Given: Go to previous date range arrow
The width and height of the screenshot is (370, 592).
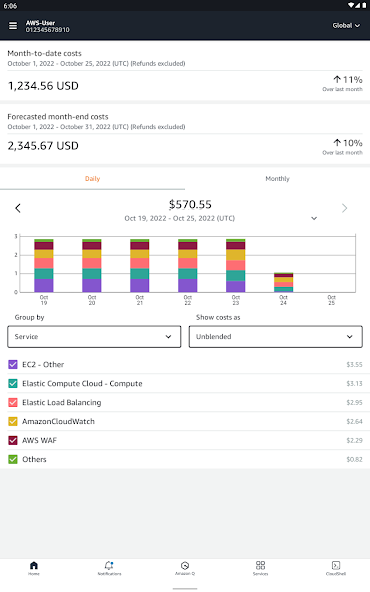Looking at the screenshot, I should (x=18, y=208).
